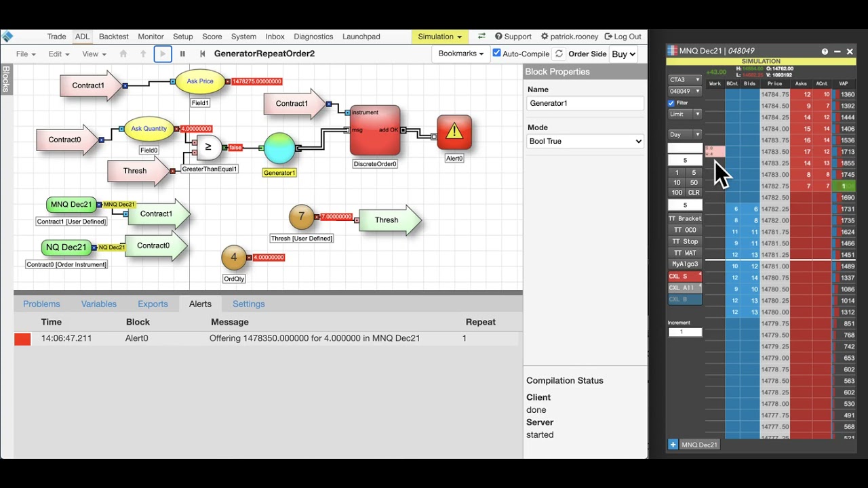Open the Mode Bool True dropdown
The height and width of the screenshot is (488, 868).
pyautogui.click(x=585, y=141)
